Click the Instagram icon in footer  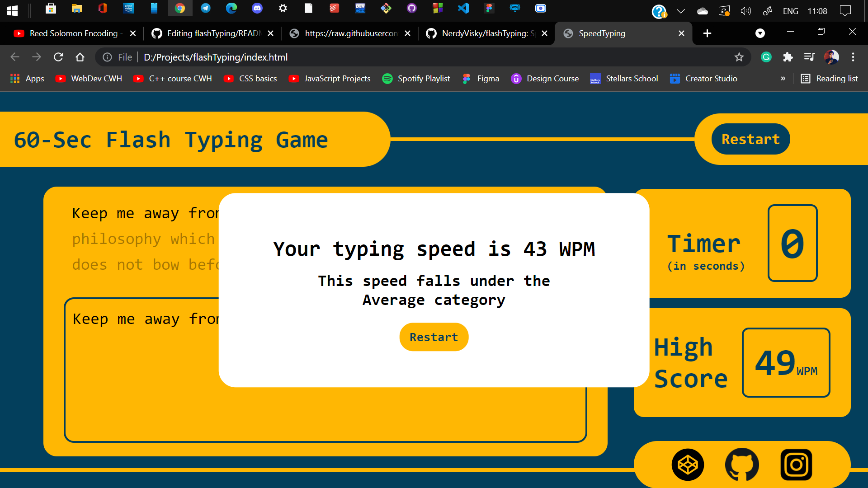(797, 465)
